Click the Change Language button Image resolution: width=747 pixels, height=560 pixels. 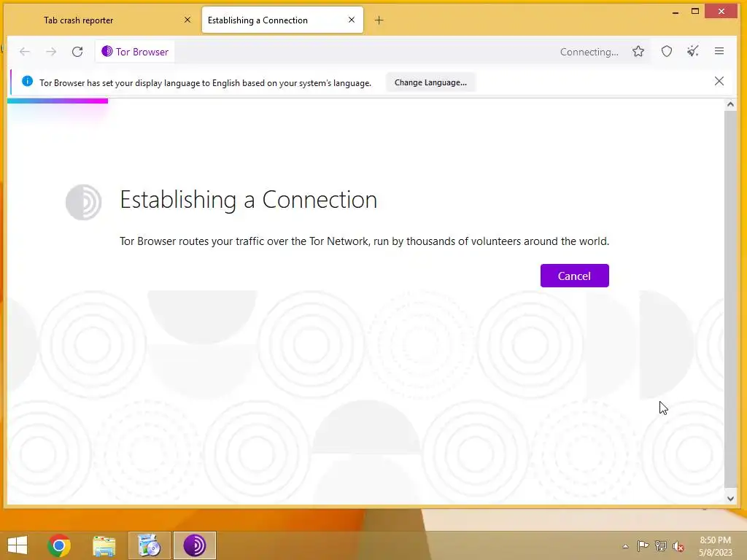[430, 82]
